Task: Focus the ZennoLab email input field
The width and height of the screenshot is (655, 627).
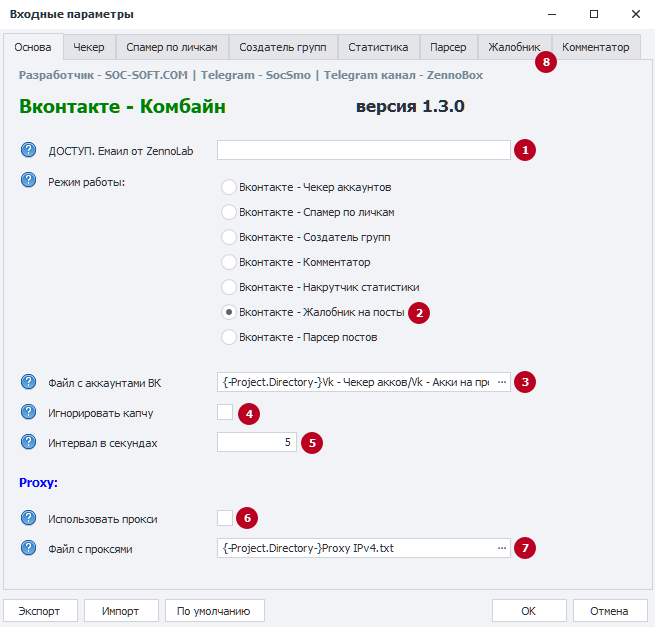Action: pos(363,150)
